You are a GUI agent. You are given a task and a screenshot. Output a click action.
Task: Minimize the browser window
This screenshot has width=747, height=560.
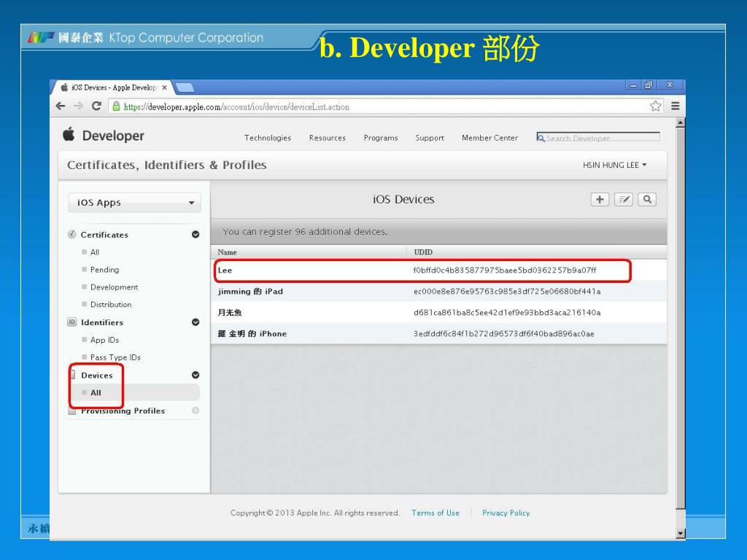(633, 85)
